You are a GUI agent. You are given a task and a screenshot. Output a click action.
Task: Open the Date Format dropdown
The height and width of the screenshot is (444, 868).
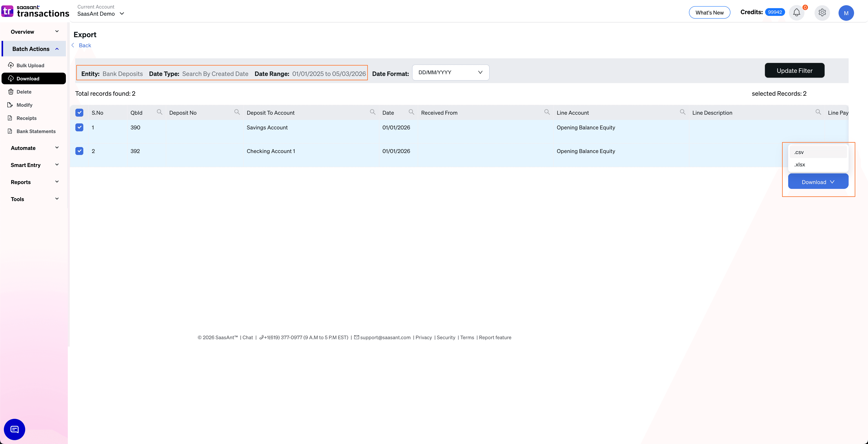450,72
